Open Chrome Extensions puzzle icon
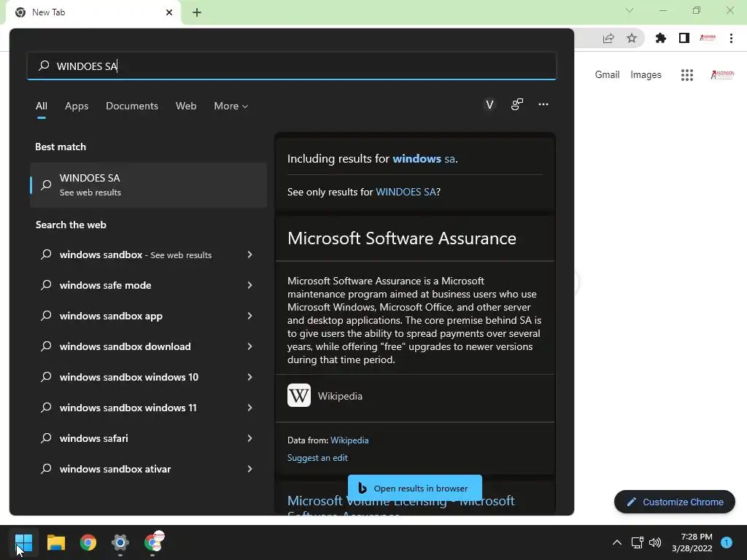This screenshot has width=747, height=560. click(660, 38)
